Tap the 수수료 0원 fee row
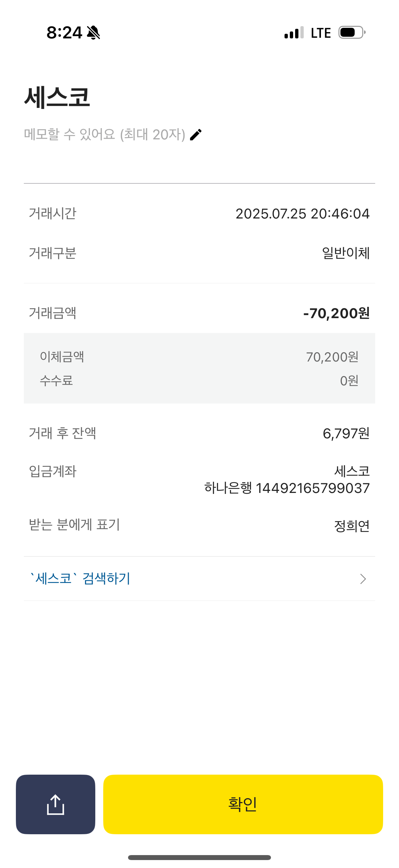399x868 pixels. coord(199,381)
